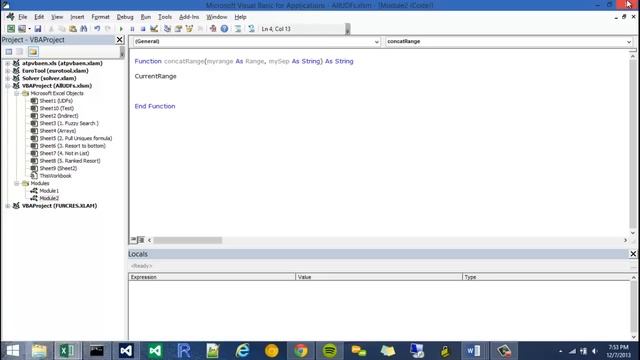Open Windows Start button

click(13, 351)
